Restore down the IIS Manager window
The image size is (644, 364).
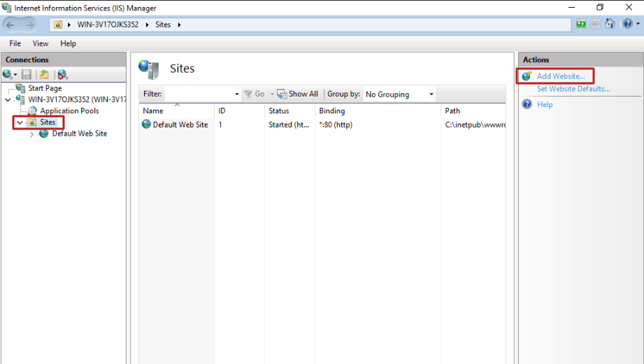[600, 8]
